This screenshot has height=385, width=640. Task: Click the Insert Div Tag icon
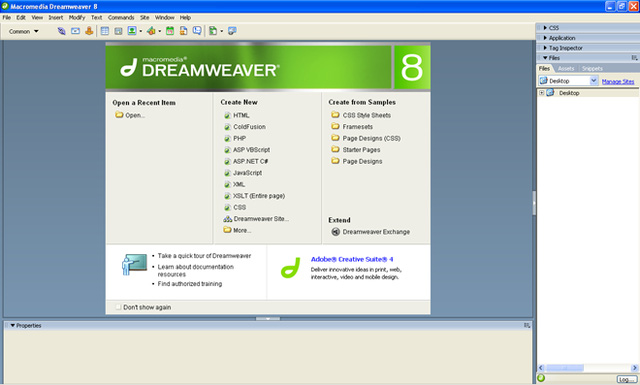pos(118,31)
